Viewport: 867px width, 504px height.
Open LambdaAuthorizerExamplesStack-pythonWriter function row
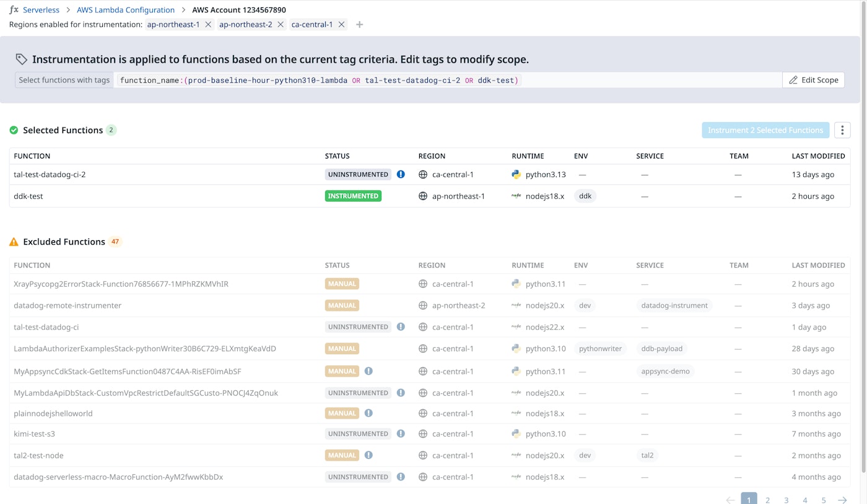pos(430,349)
